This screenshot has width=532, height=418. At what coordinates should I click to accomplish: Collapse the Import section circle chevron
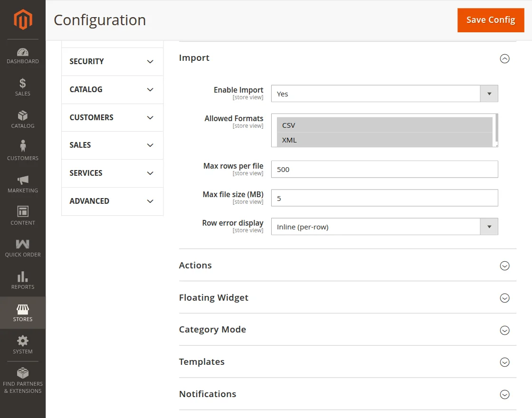504,59
